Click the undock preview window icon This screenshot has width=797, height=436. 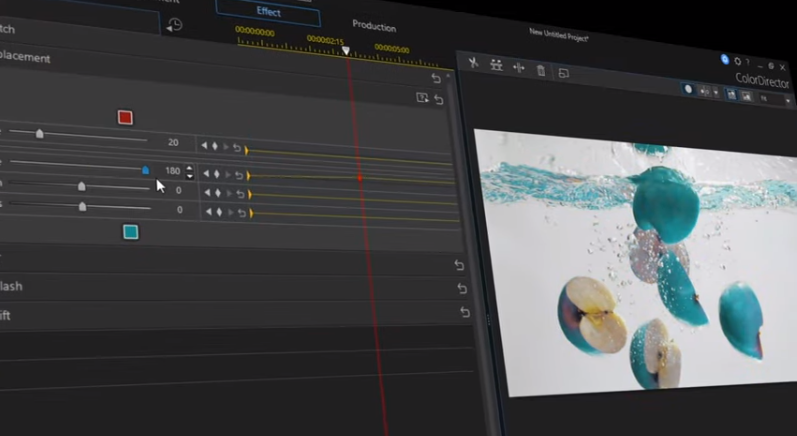pyautogui.click(x=563, y=73)
